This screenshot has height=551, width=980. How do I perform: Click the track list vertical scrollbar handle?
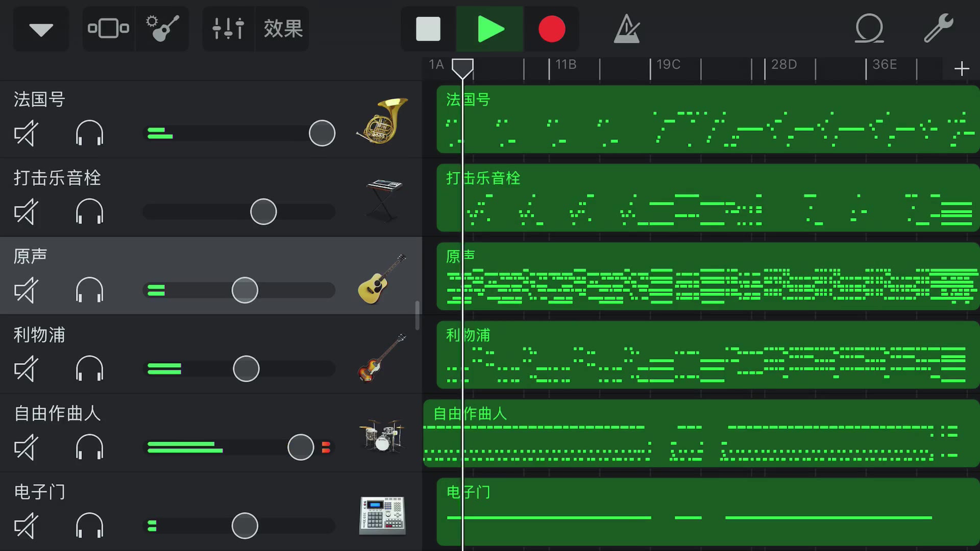pyautogui.click(x=417, y=315)
